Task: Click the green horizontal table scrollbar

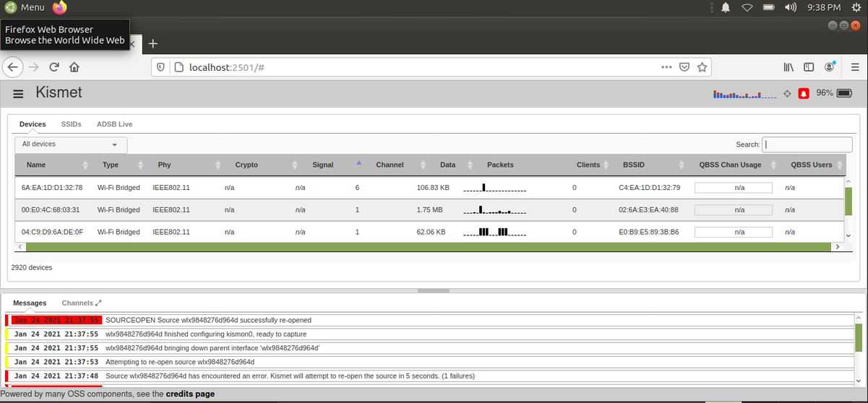Action: point(429,247)
